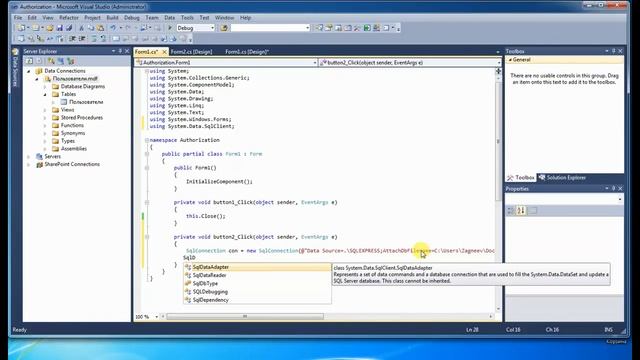Open the Debug configuration dropdown
The width and height of the screenshot is (640, 360).
212,28
